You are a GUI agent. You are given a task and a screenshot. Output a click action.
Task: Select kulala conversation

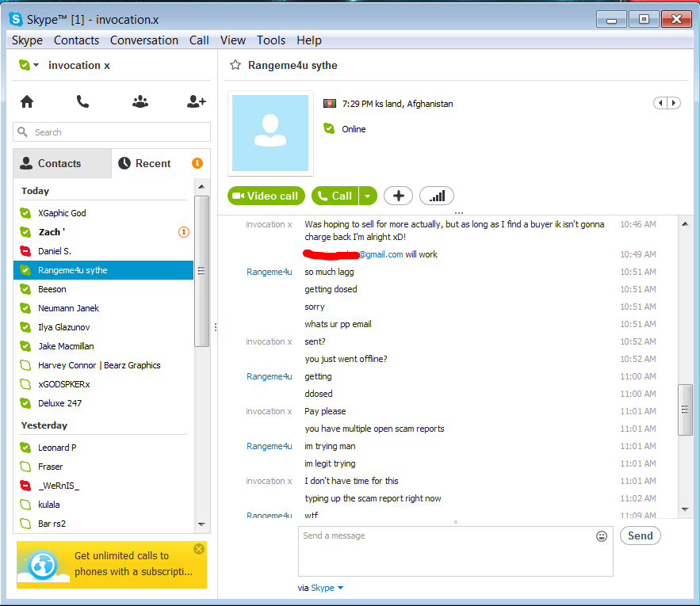point(104,505)
